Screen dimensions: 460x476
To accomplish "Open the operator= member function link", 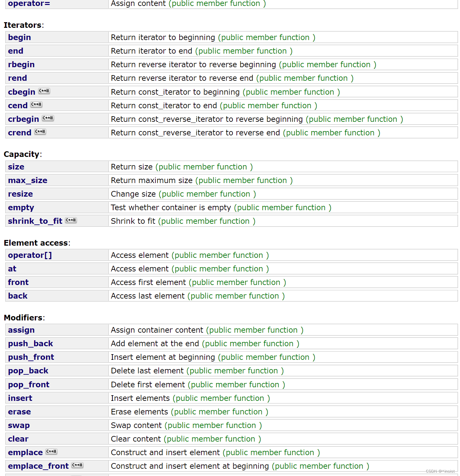I will point(29,4).
